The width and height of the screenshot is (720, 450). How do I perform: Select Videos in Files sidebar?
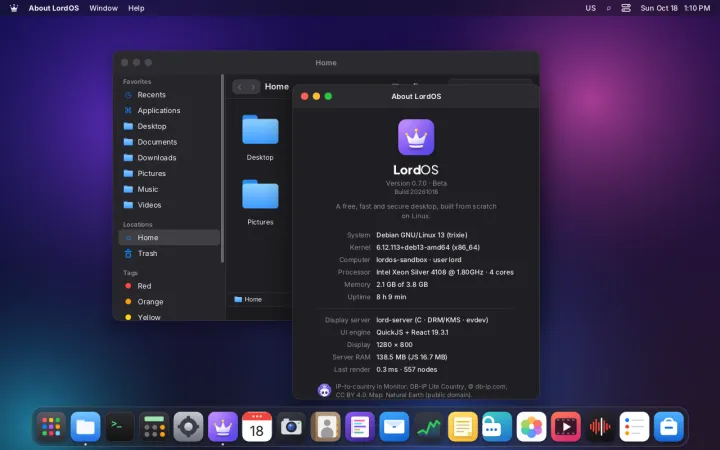(169, 205)
